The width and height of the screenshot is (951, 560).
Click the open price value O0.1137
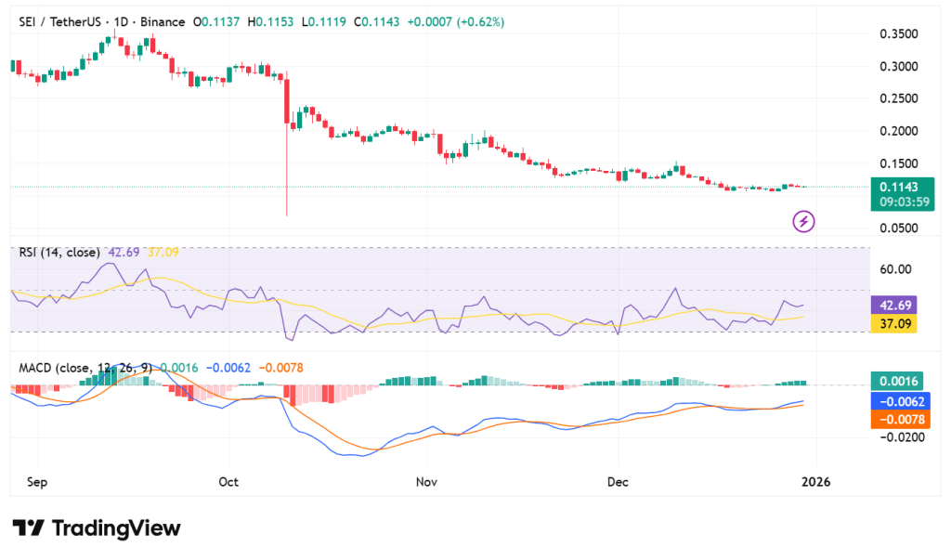click(x=216, y=22)
